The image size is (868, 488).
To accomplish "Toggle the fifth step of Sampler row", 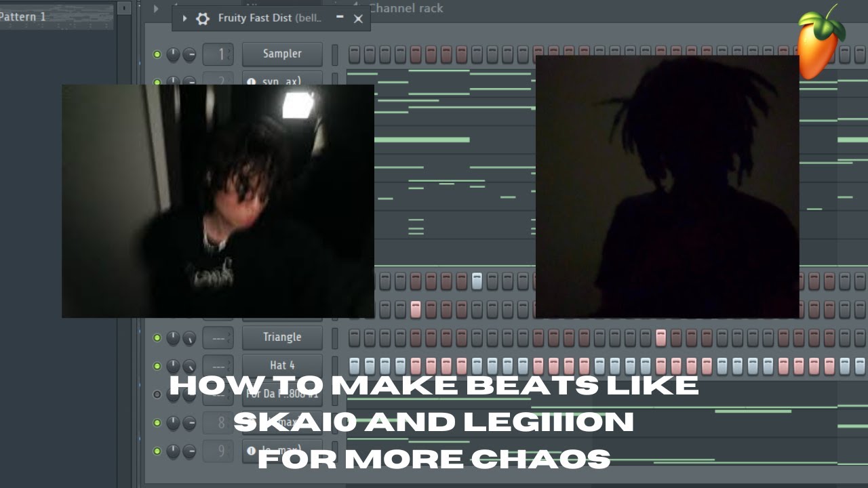I will point(416,54).
